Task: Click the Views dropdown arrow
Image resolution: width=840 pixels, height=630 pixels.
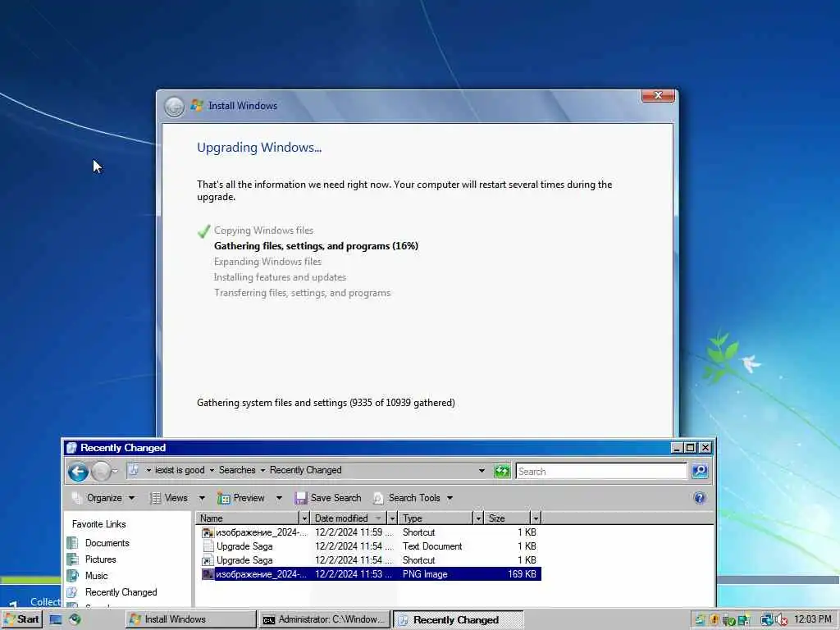Action: (202, 498)
